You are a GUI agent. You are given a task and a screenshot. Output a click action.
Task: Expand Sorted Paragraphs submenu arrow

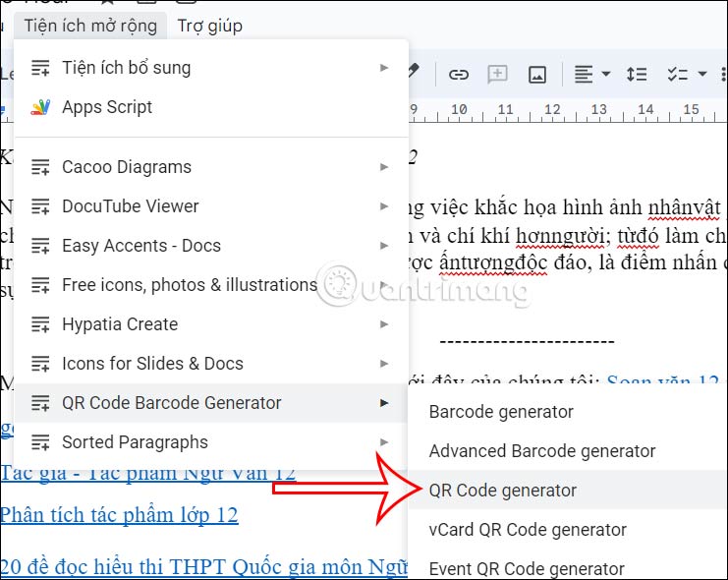[x=384, y=442]
